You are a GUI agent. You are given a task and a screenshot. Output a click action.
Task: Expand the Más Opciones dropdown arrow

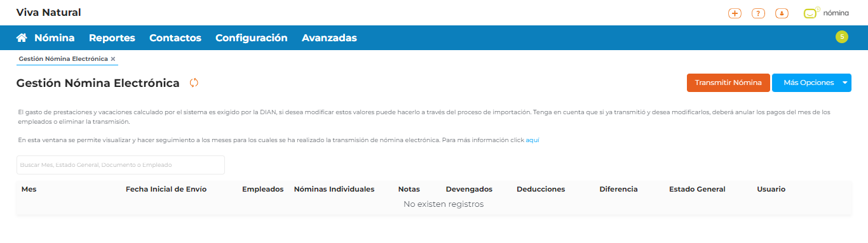845,82
